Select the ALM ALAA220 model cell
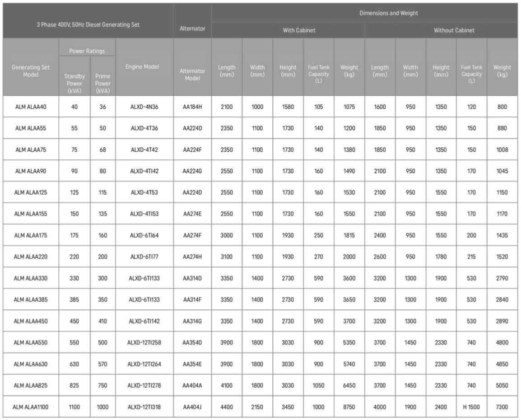Viewport: 521px width, 420px height. pos(31,257)
